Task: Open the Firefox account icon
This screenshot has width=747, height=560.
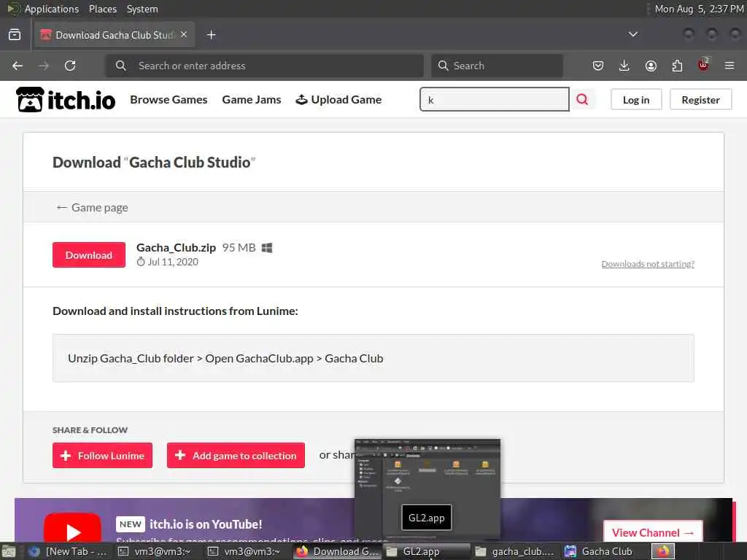Action: coord(651,66)
